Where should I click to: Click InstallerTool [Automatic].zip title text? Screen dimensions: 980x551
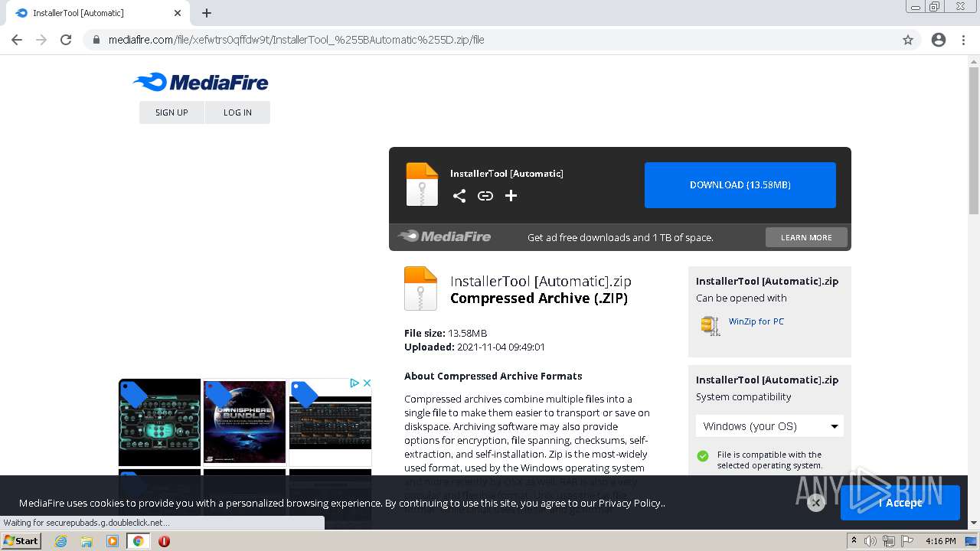[541, 281]
